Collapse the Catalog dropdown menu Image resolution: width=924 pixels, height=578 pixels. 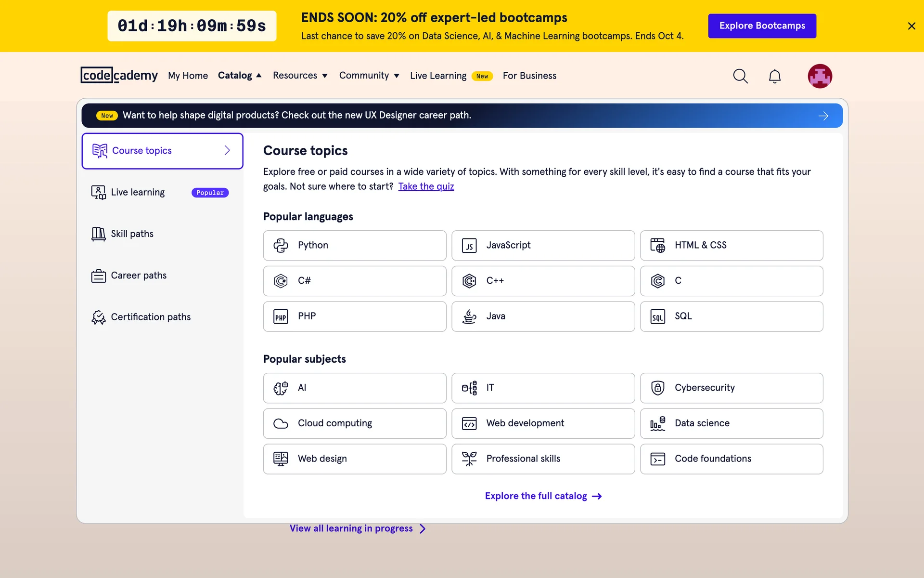pos(240,76)
